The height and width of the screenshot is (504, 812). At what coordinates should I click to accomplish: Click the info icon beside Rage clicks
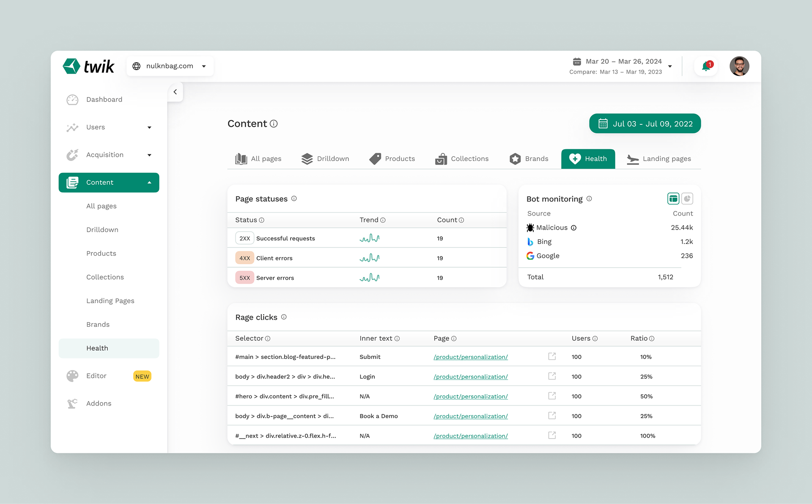(x=284, y=317)
